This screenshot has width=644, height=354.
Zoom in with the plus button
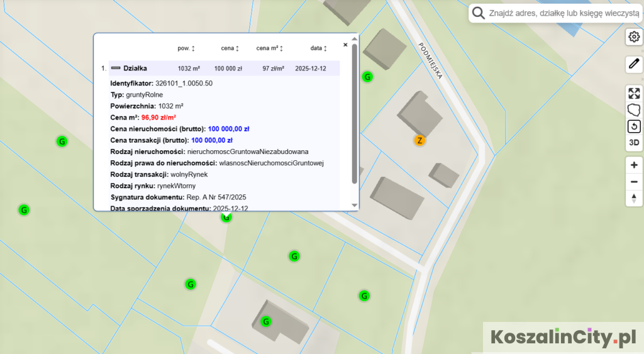[x=634, y=165]
